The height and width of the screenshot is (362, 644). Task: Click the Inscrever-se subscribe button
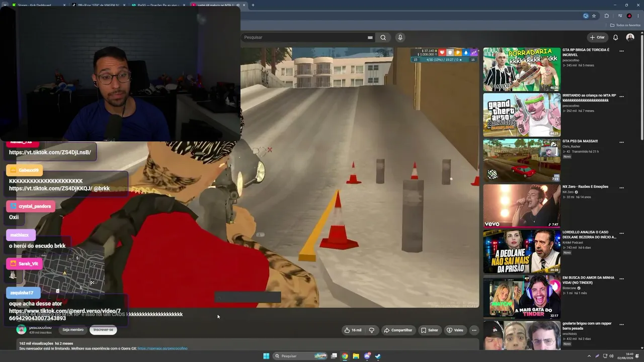pos(103,330)
